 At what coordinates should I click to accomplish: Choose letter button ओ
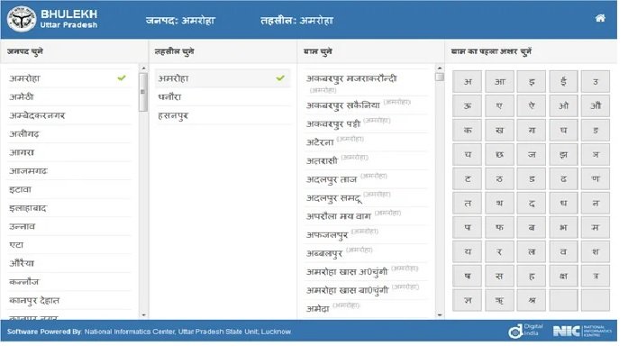pos(563,105)
